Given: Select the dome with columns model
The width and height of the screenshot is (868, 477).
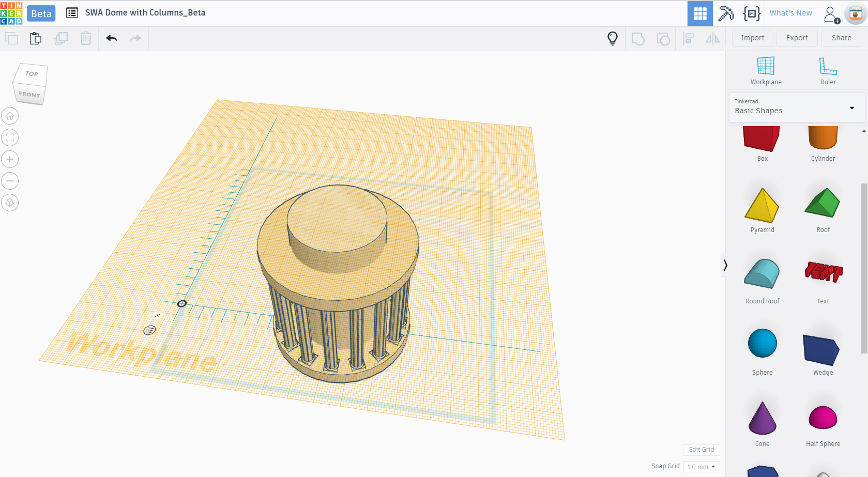Looking at the screenshot, I should click(339, 284).
